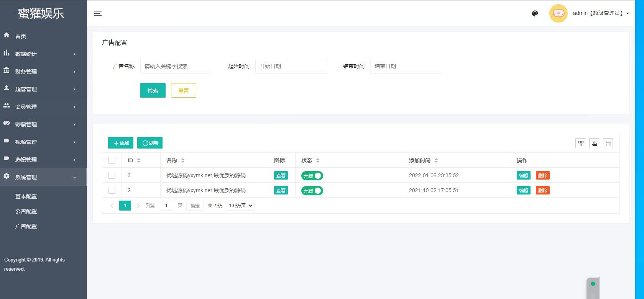This screenshot has height=299, width=644.
Task: Click the 确定 page jump button
Action: [x=195, y=206]
